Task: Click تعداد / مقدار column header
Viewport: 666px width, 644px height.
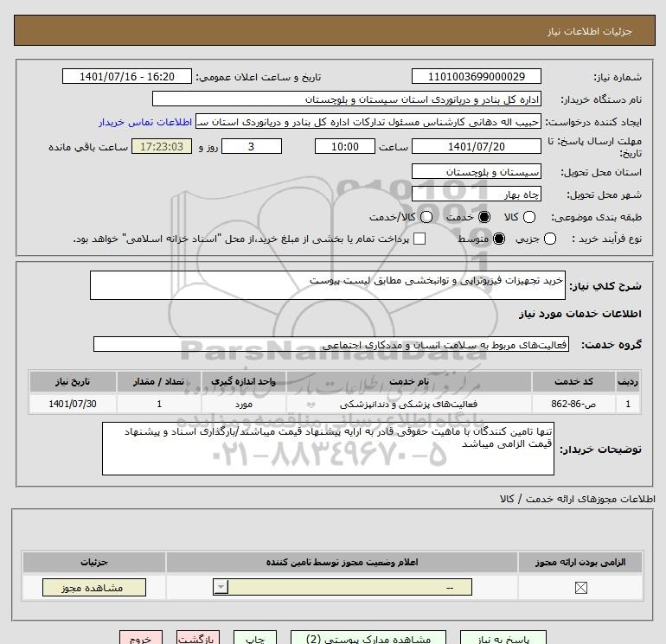Action: click(159, 381)
